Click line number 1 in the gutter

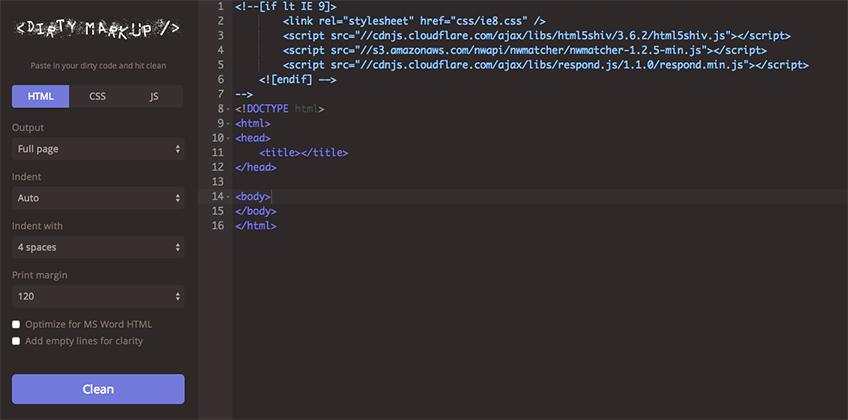220,6
